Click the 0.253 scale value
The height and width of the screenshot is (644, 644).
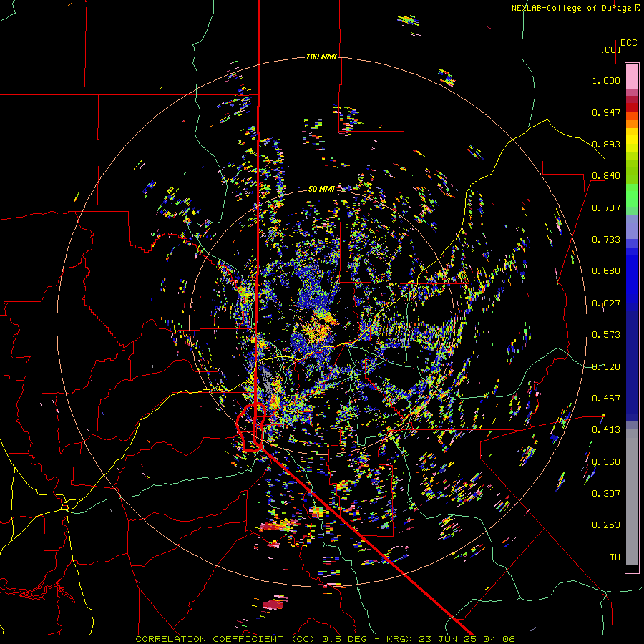(x=606, y=525)
